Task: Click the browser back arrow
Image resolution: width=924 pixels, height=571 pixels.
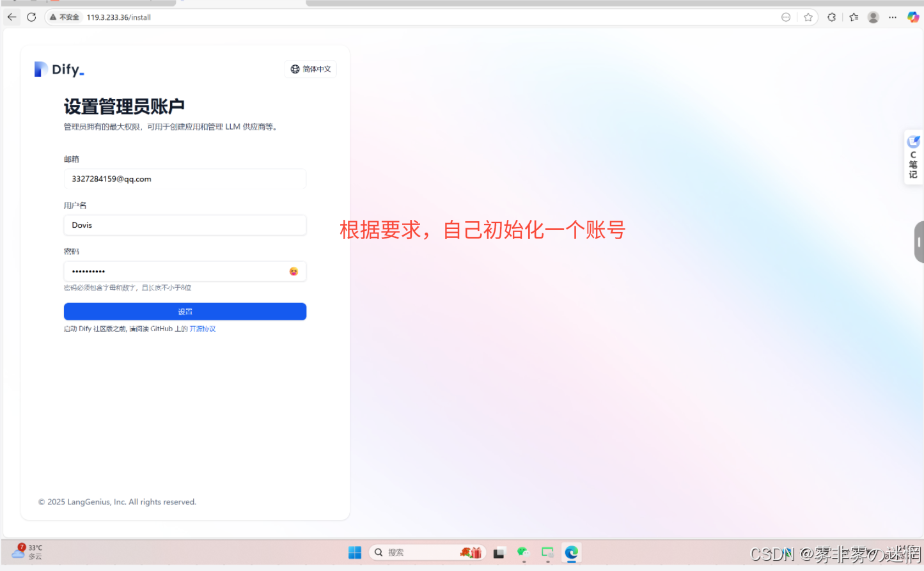Action: [x=12, y=17]
